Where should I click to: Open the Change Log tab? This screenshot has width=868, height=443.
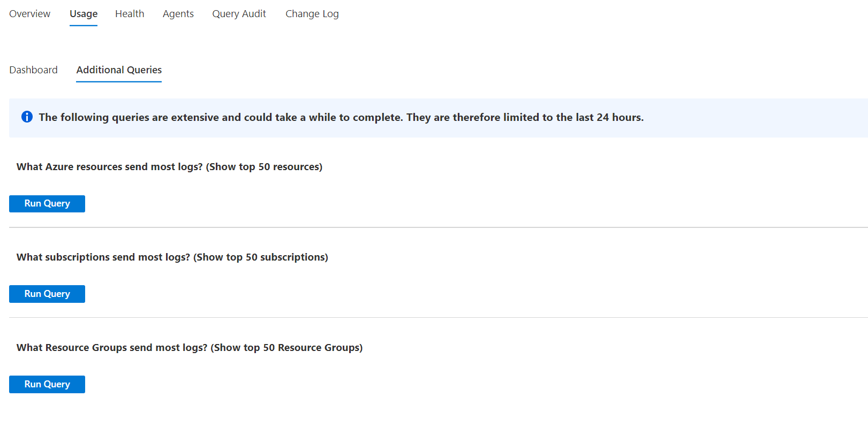point(312,14)
